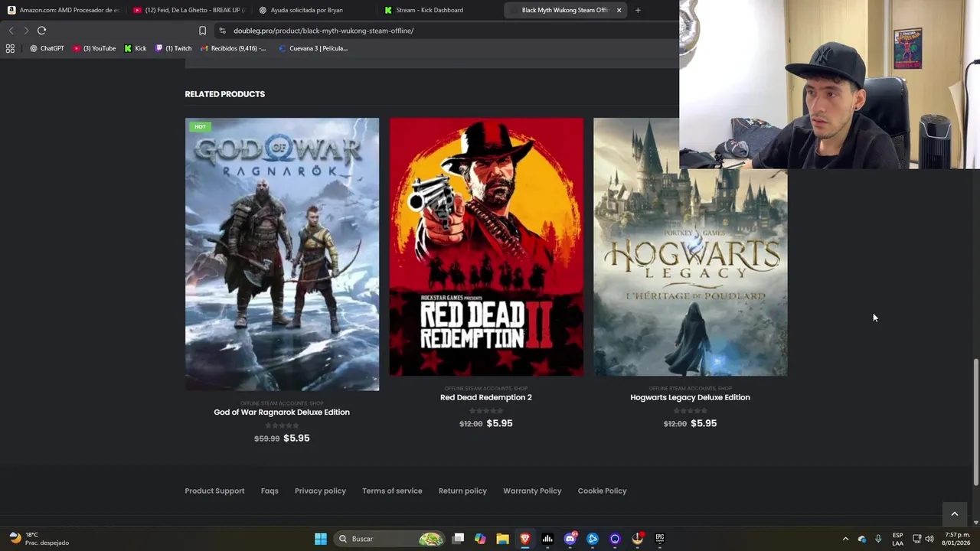Screen dimensions: 980x551
Task: Switch to the Amazon AMD Procesador tab
Action: pos(63,10)
